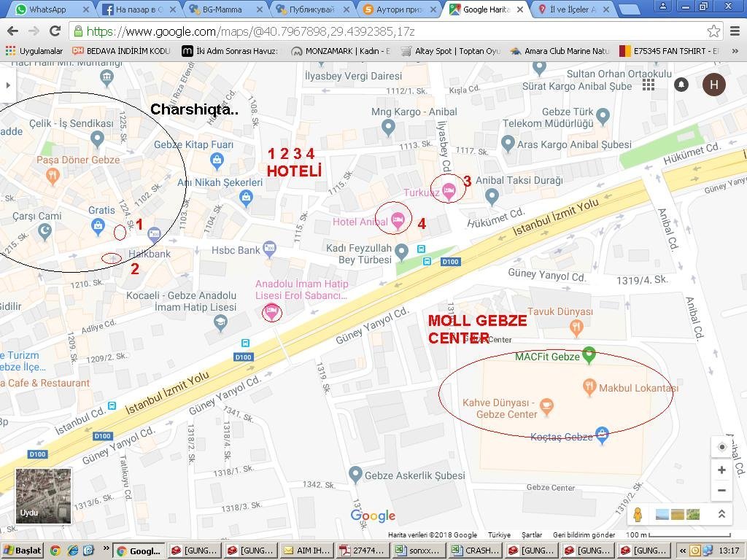
Task: Click Geri bildirim gönder link
Action: click(584, 534)
